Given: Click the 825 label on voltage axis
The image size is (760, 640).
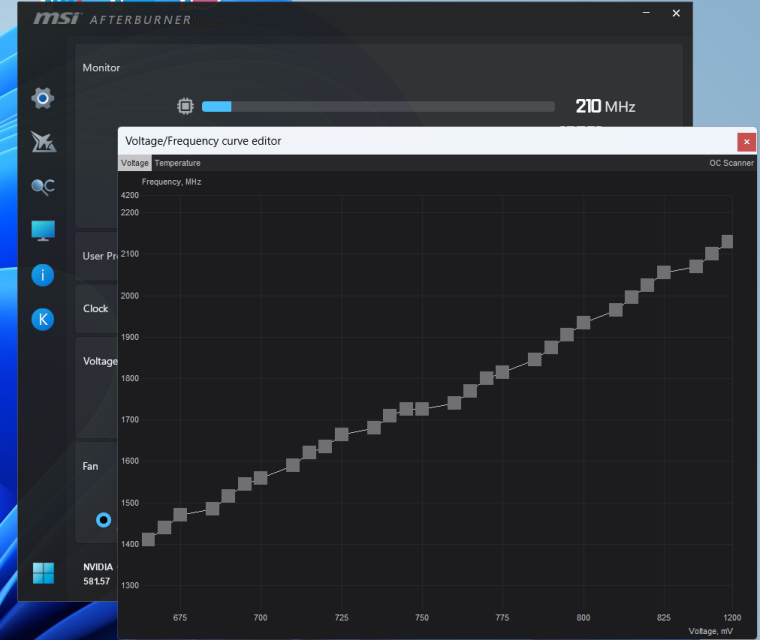Looking at the screenshot, I should point(664,618).
